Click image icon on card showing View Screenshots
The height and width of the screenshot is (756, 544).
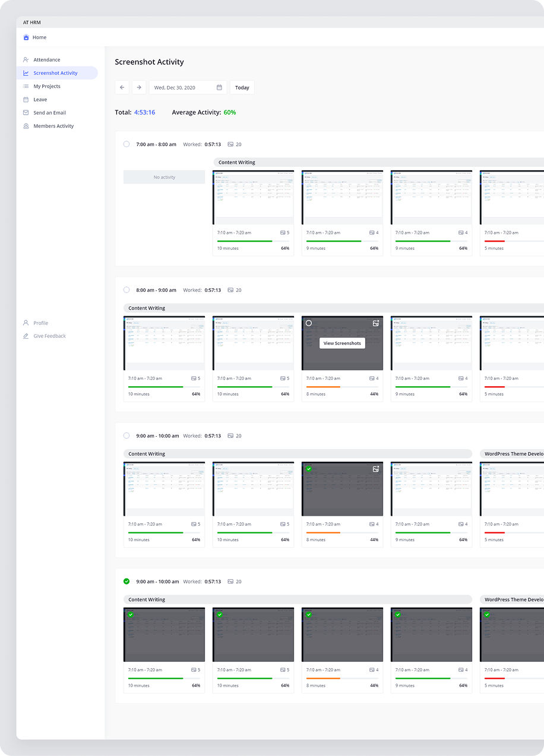coord(376,323)
